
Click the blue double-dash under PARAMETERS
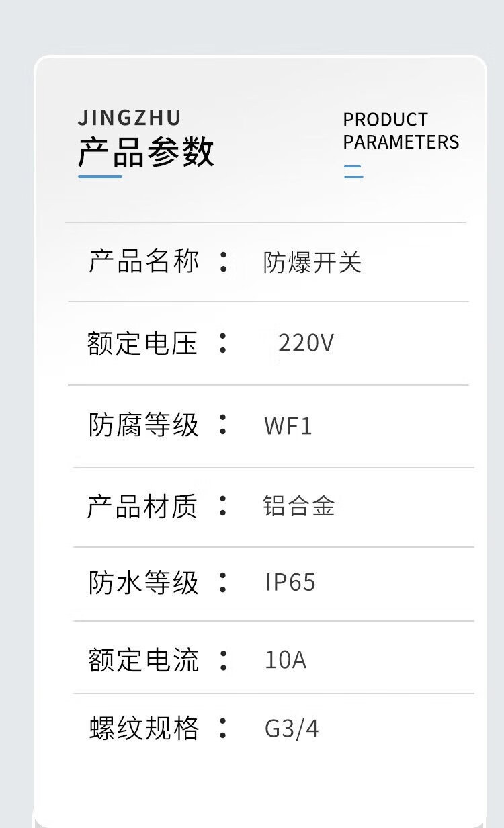coord(353,171)
